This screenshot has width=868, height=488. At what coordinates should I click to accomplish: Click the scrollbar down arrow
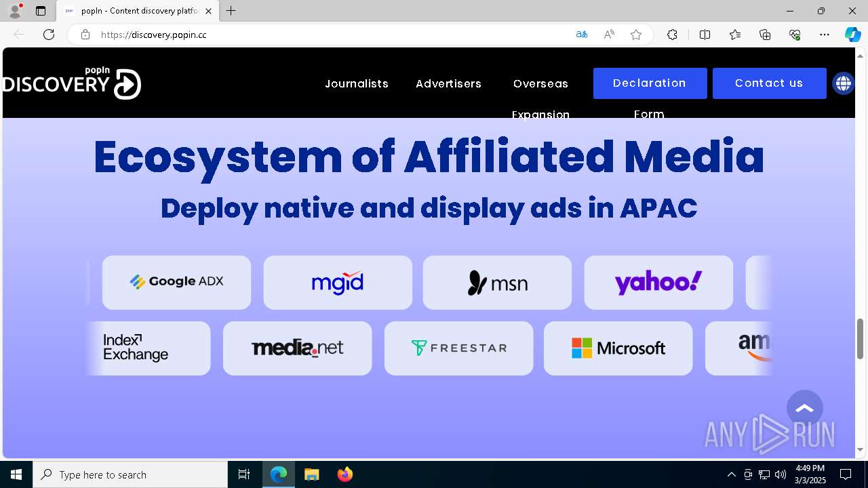861,449
